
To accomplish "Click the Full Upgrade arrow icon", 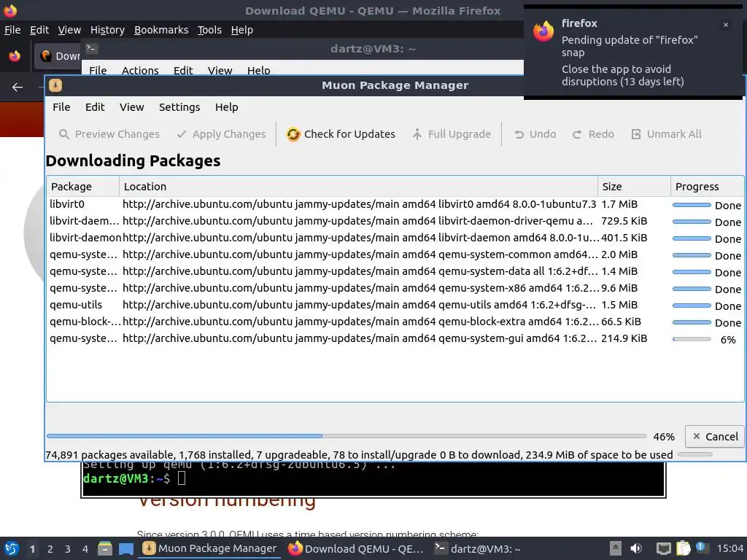I will click(x=417, y=134).
